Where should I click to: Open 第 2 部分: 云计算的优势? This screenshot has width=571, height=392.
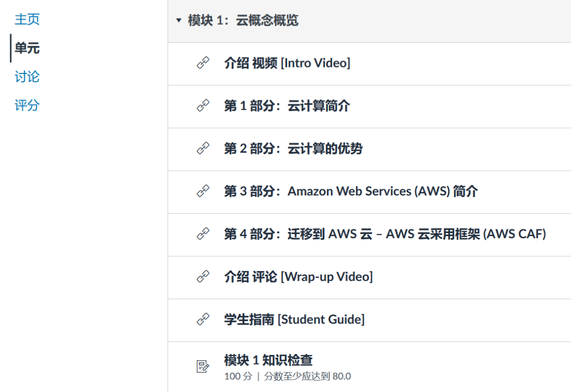(x=293, y=148)
